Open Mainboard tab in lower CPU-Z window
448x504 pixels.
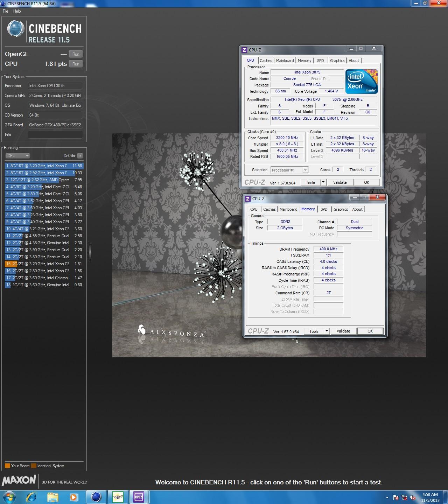pos(288,209)
